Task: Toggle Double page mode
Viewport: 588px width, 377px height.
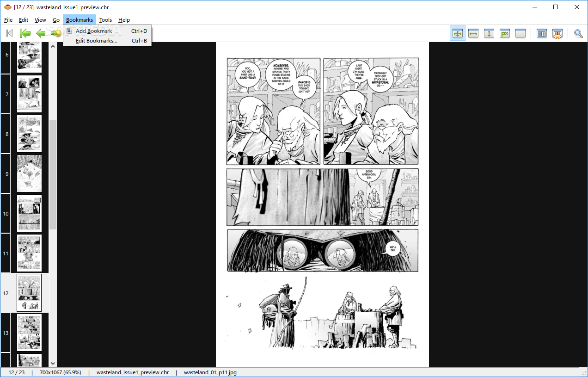Action: point(542,33)
